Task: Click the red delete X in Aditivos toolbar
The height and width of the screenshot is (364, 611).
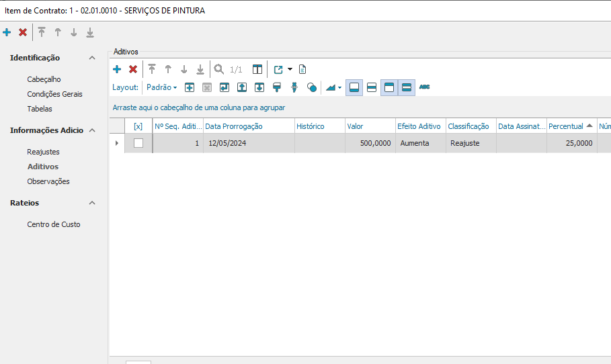Action: point(133,69)
